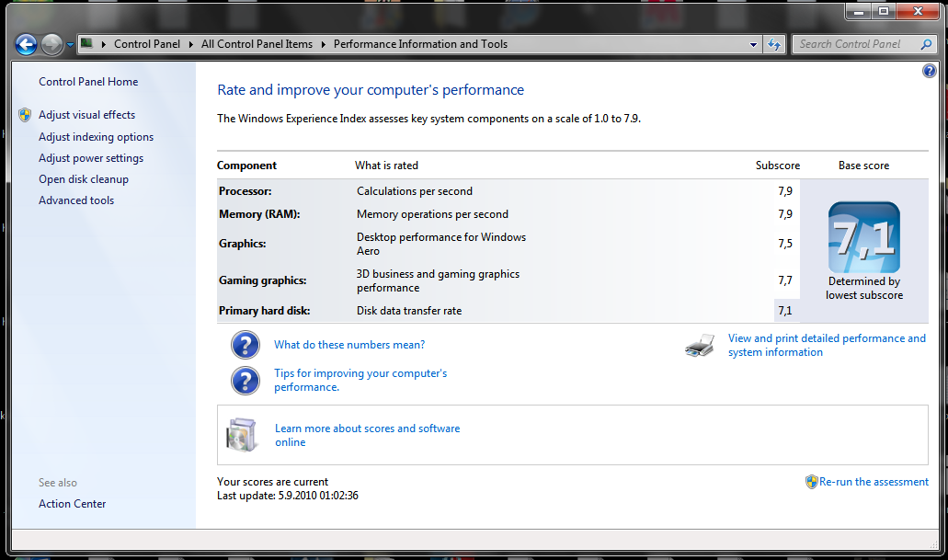The height and width of the screenshot is (560, 948).
Task: Open Advanced tools in left pane
Action: pos(76,200)
